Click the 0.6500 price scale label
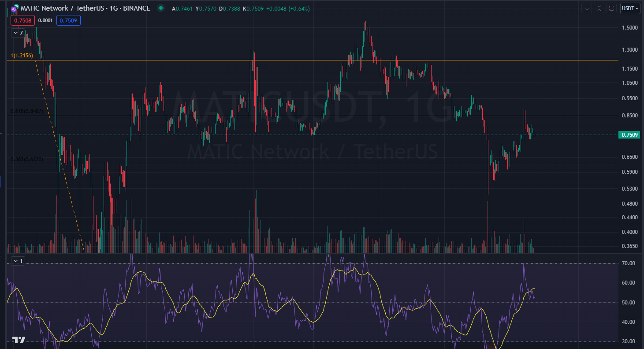This screenshot has width=644, height=349. (x=629, y=157)
